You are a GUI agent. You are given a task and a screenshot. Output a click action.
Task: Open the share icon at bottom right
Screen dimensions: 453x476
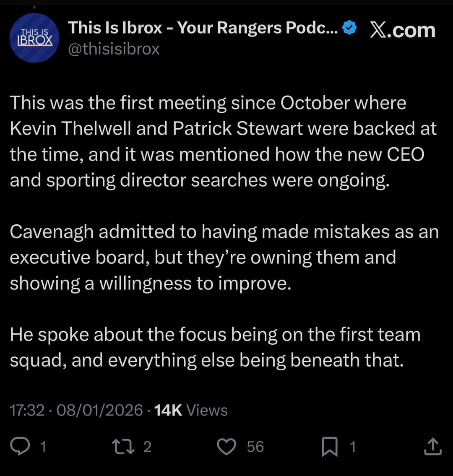coord(432,447)
